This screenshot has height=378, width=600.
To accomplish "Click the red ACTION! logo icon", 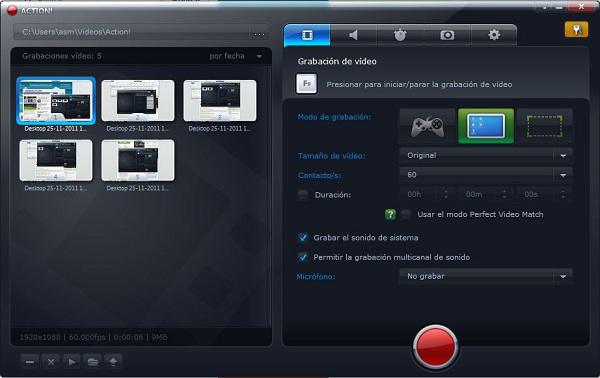I will 13,10.
